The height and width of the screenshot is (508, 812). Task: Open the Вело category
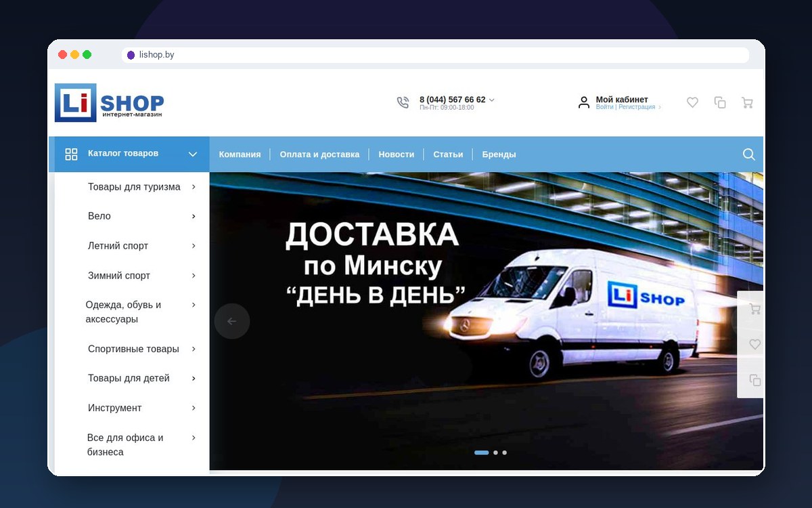[x=99, y=216]
